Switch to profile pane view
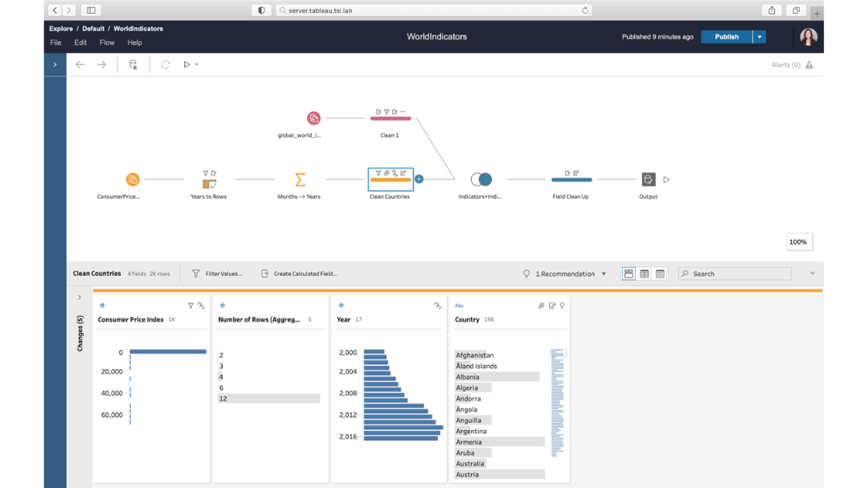868x488 pixels. point(628,273)
